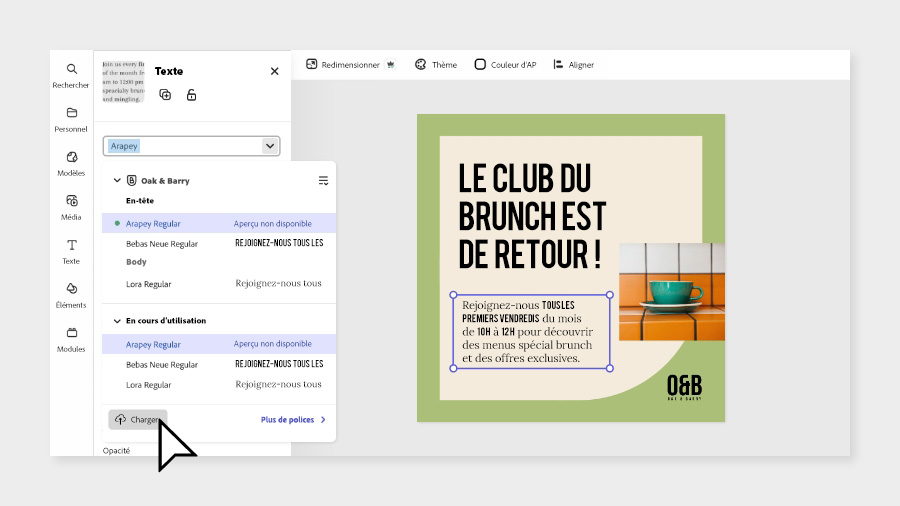
Task: Click the Charger upload button
Action: tap(138, 419)
